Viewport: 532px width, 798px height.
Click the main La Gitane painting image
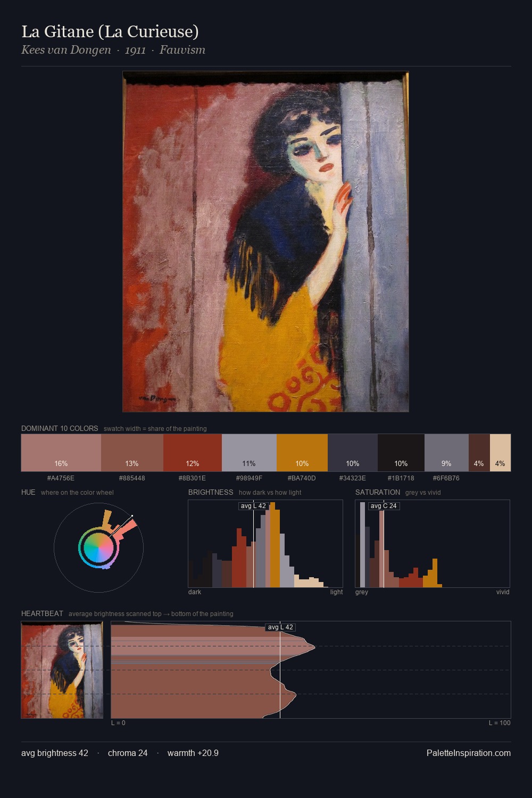point(265,242)
